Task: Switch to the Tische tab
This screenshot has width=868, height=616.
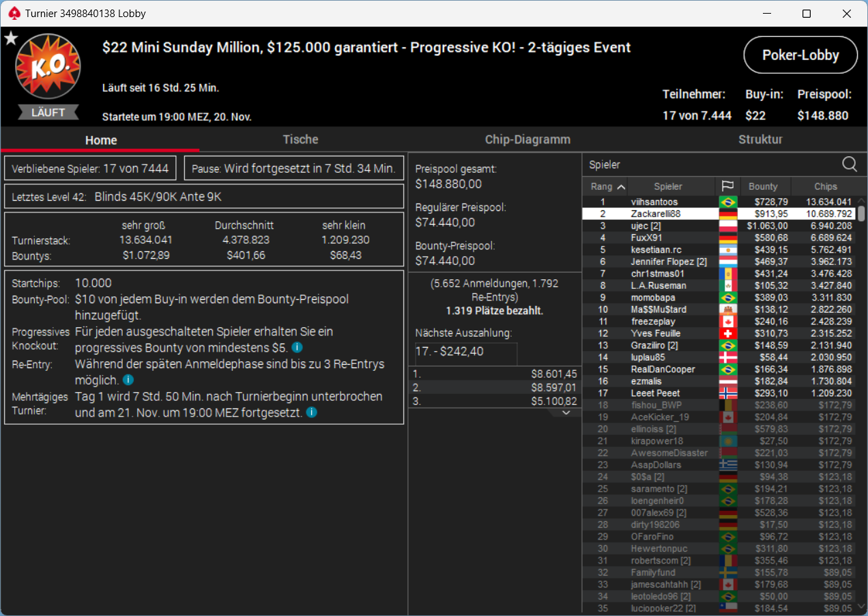Action: point(301,139)
